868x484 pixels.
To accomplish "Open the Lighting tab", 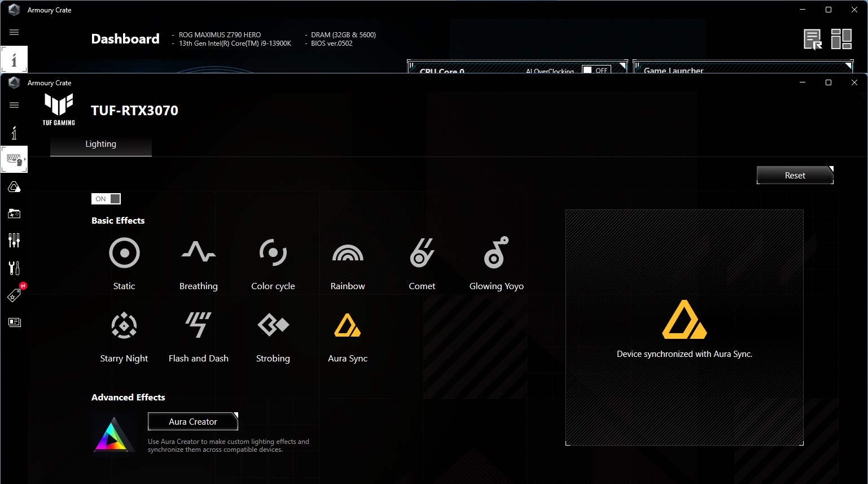I will coord(101,144).
